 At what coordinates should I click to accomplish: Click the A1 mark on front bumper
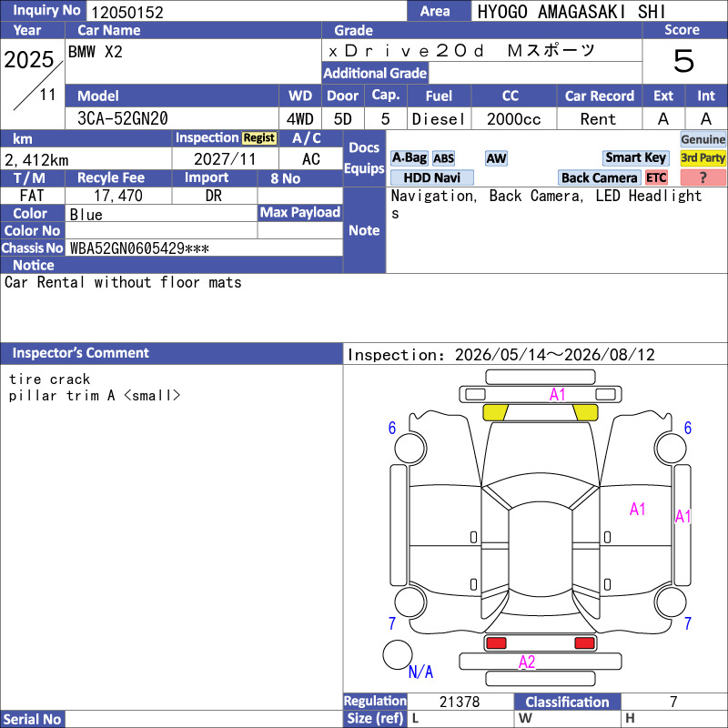(x=557, y=395)
